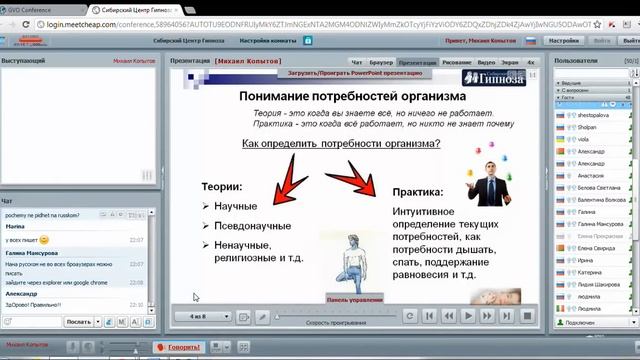Bookmark this page with the star icon

[x=597, y=24]
